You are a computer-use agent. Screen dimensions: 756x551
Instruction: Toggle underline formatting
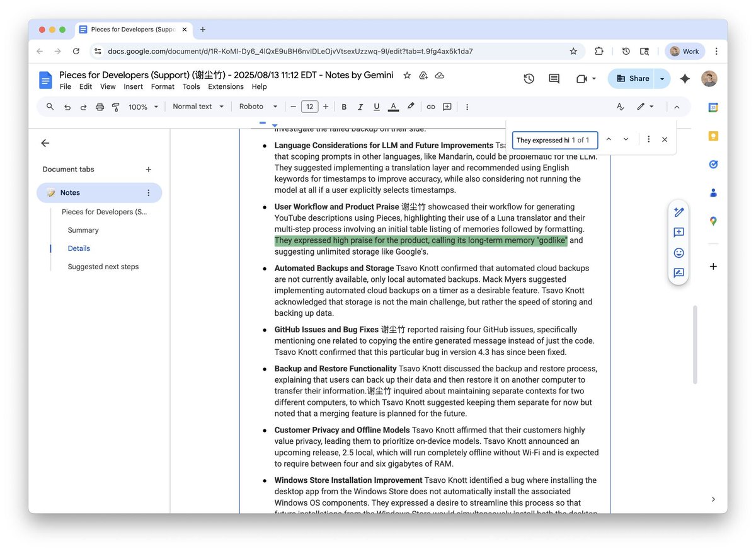(377, 107)
